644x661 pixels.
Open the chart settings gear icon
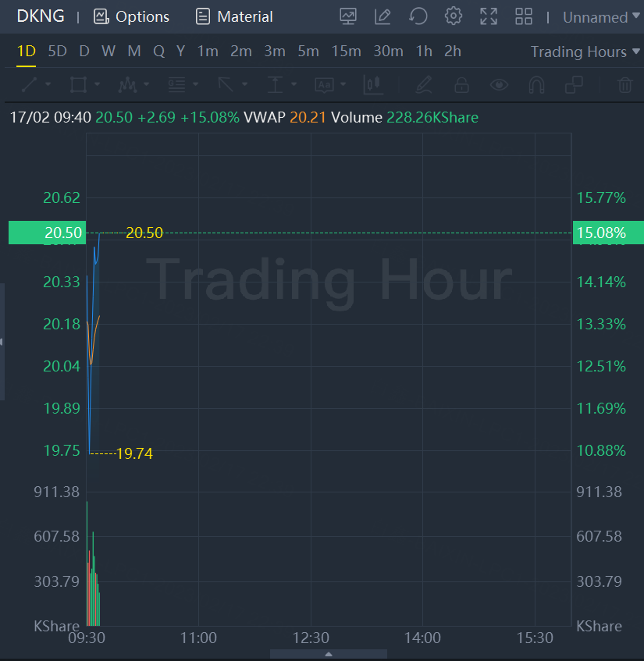click(453, 17)
